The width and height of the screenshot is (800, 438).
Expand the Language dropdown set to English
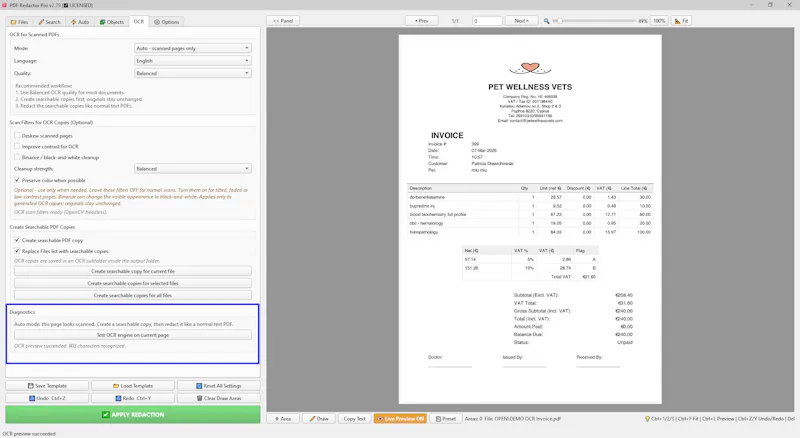[x=193, y=61]
